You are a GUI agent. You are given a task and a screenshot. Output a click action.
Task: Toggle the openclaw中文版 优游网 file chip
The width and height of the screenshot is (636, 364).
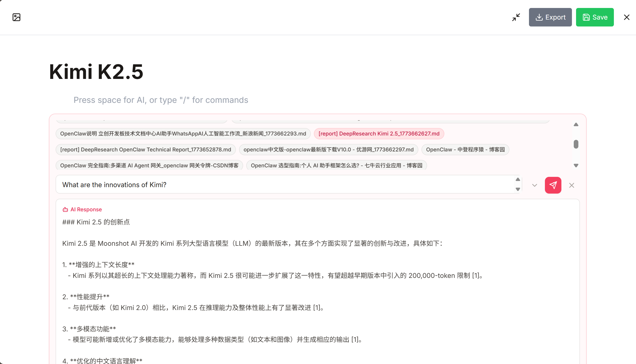point(329,150)
